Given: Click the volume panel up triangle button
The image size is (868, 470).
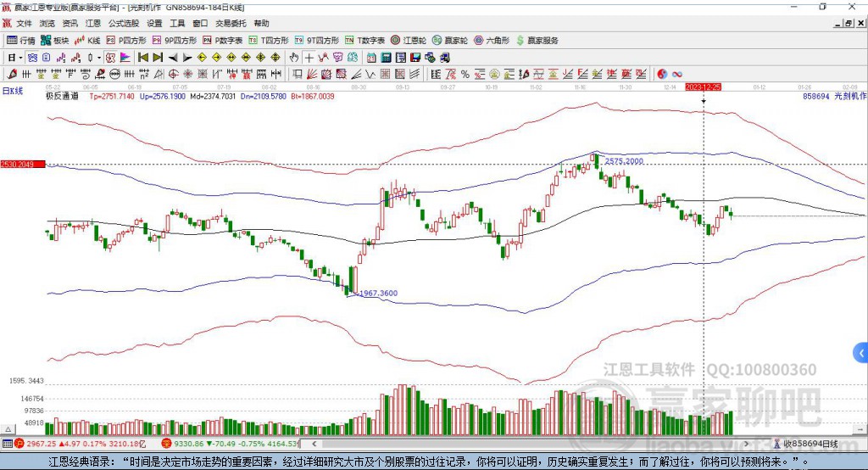Looking at the screenshot, I should (x=8, y=429).
